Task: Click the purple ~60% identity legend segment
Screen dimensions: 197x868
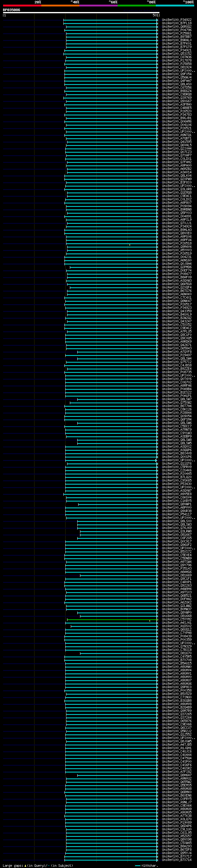Action: tap(99, 6)
